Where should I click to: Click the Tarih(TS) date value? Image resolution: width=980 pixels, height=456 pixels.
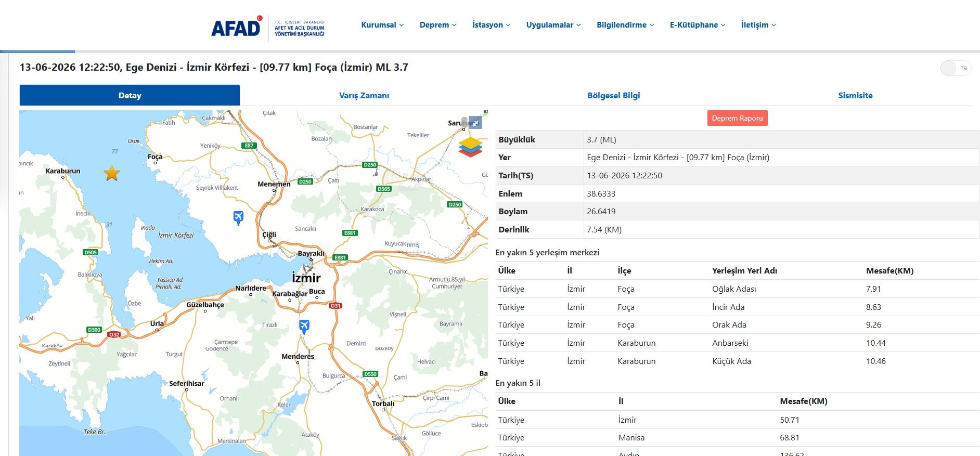(x=624, y=175)
